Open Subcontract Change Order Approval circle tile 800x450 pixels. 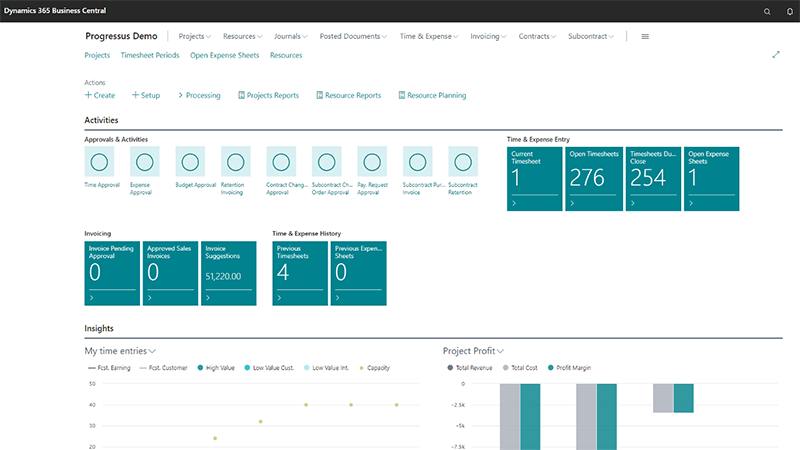(x=327, y=162)
